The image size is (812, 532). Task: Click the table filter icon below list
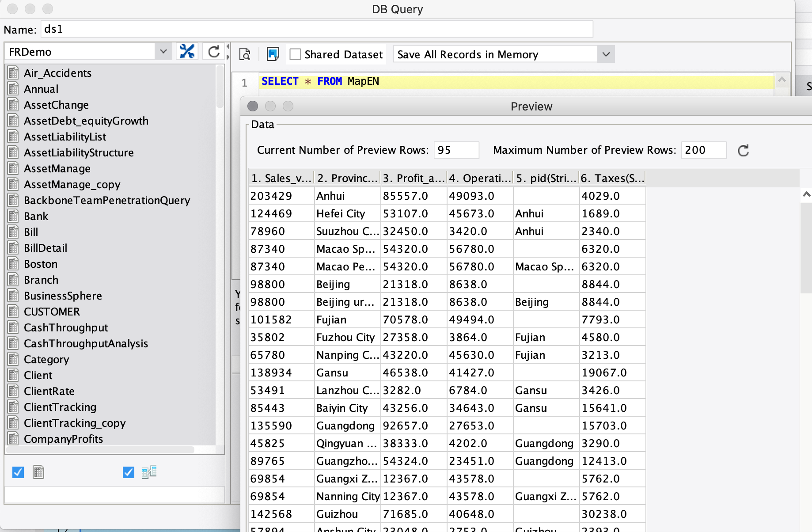(38, 472)
